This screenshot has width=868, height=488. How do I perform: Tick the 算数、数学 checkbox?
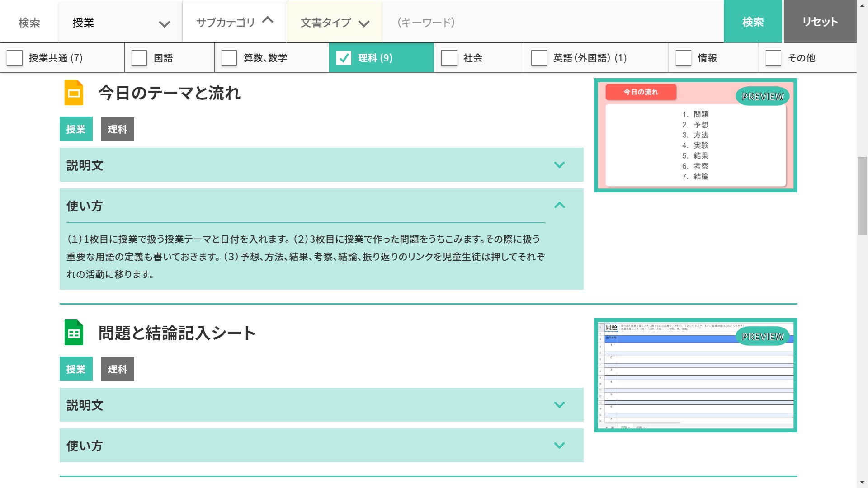229,58
